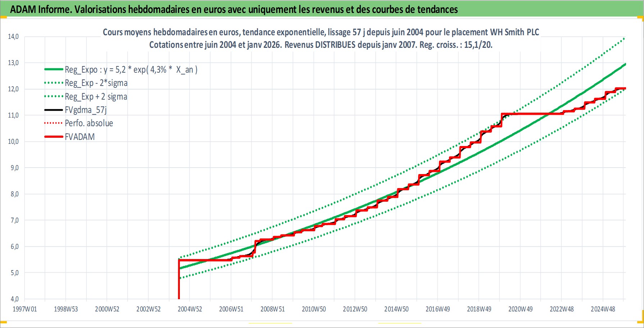Select the subtitle line "Cotations entre juin 2004 et janv 2026"
Image resolution: width=644 pixels, height=328 pixels.
(321, 45)
